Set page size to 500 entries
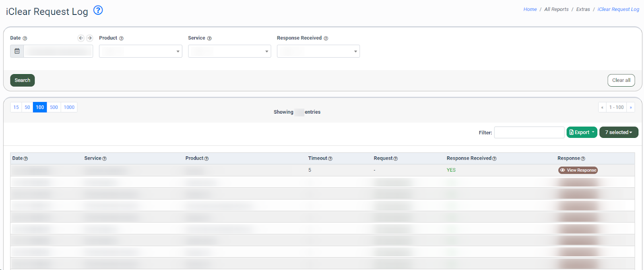Viewport: 644px width, 270px height. [54, 107]
